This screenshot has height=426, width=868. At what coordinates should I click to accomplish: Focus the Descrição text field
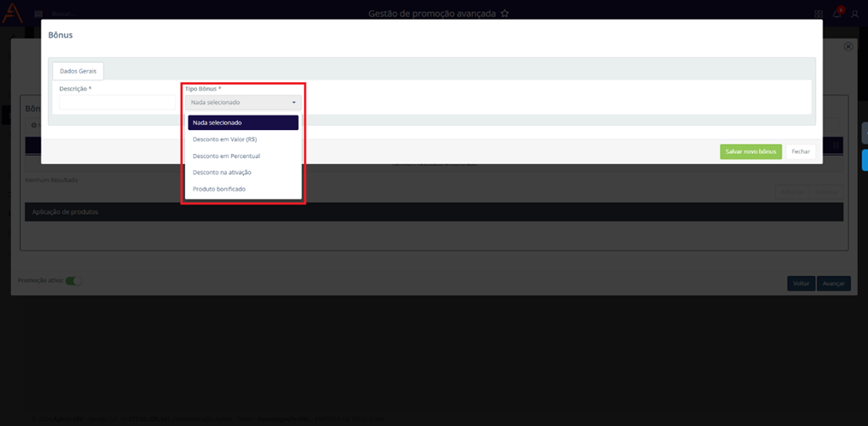(x=117, y=103)
